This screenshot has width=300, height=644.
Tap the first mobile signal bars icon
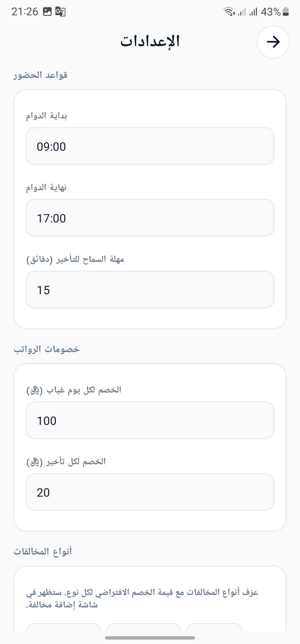(x=242, y=12)
